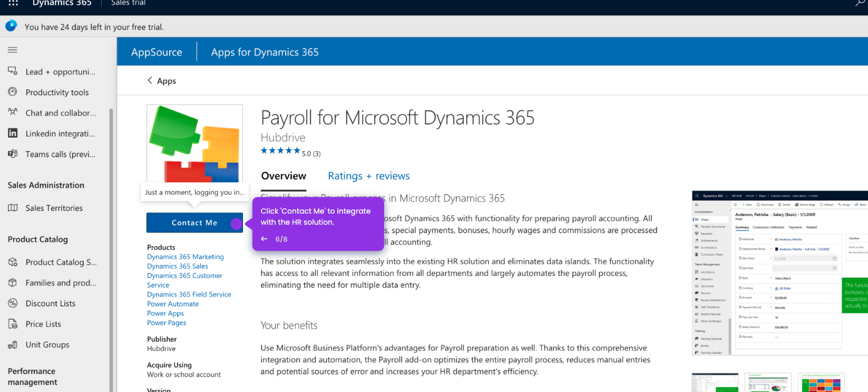Click the large Payroll app screenshot preview
The width and height of the screenshot is (868, 392).
(x=780, y=273)
